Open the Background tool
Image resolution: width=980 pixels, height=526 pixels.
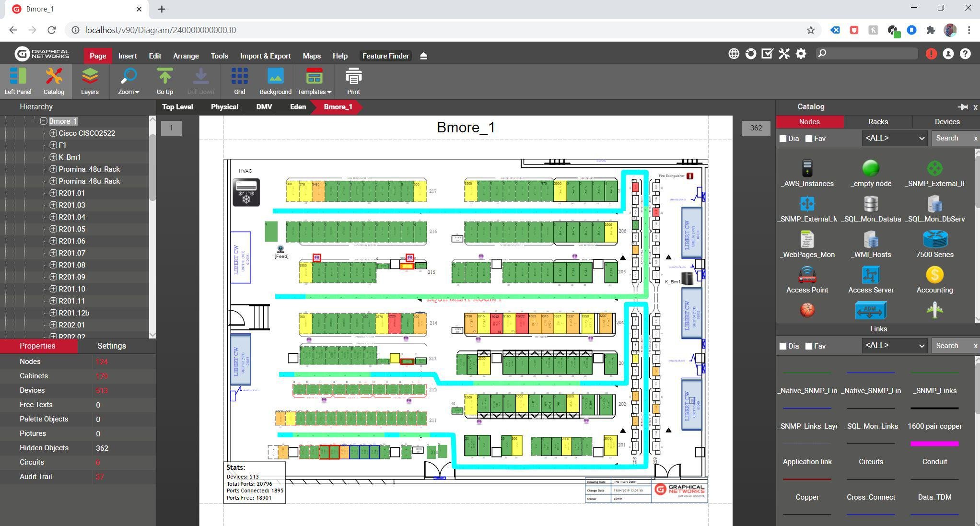275,81
